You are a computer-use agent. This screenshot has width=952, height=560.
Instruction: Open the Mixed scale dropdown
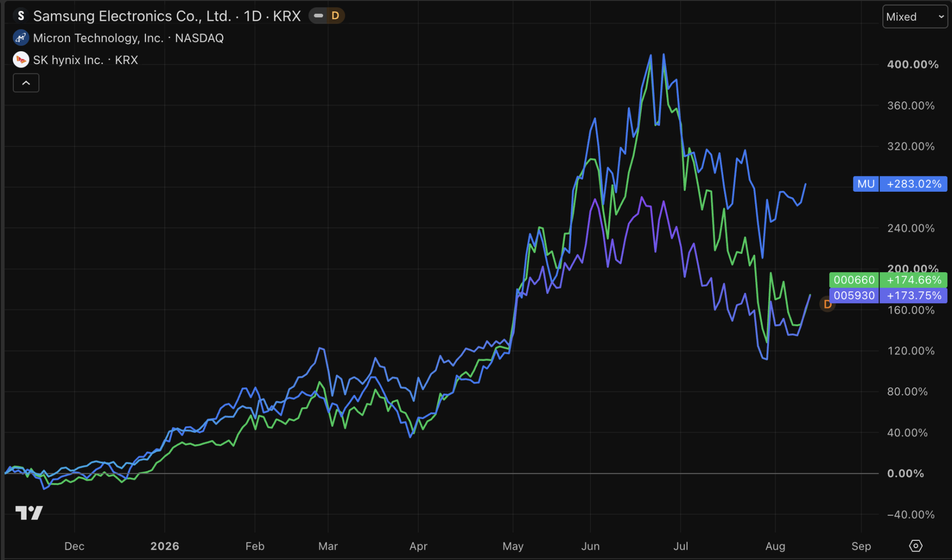pyautogui.click(x=915, y=17)
